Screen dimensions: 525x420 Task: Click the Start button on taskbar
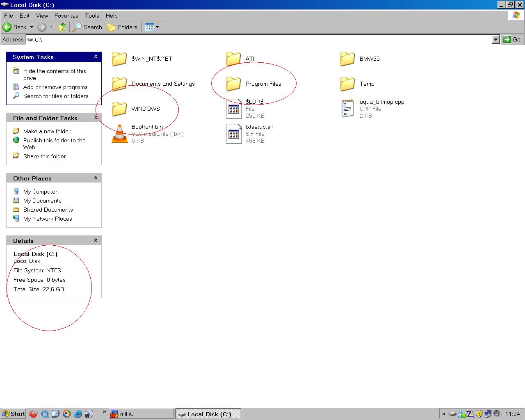point(13,413)
